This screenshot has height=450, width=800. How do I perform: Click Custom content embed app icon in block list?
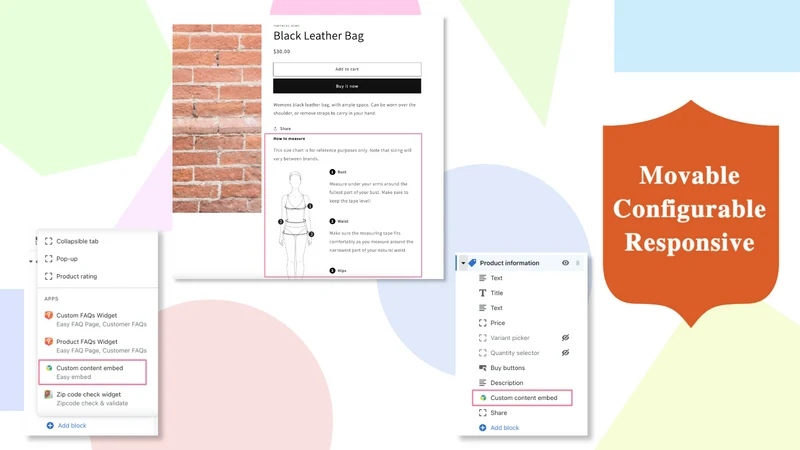(x=49, y=368)
